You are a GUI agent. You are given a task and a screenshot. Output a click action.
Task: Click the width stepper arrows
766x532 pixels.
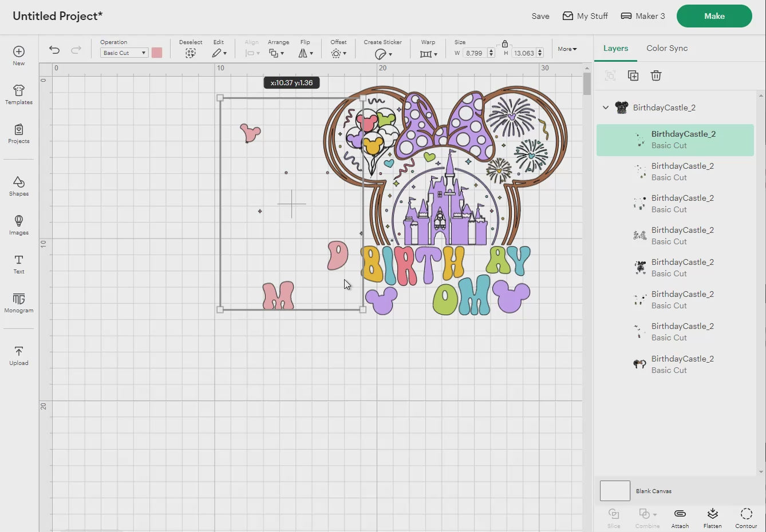click(x=491, y=53)
